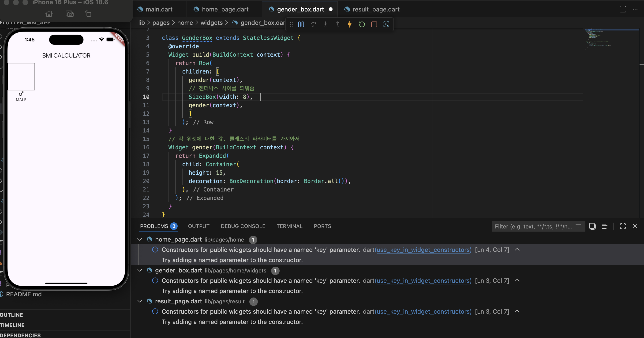
Task: Open the problems filter options funnel
Action: (578, 226)
